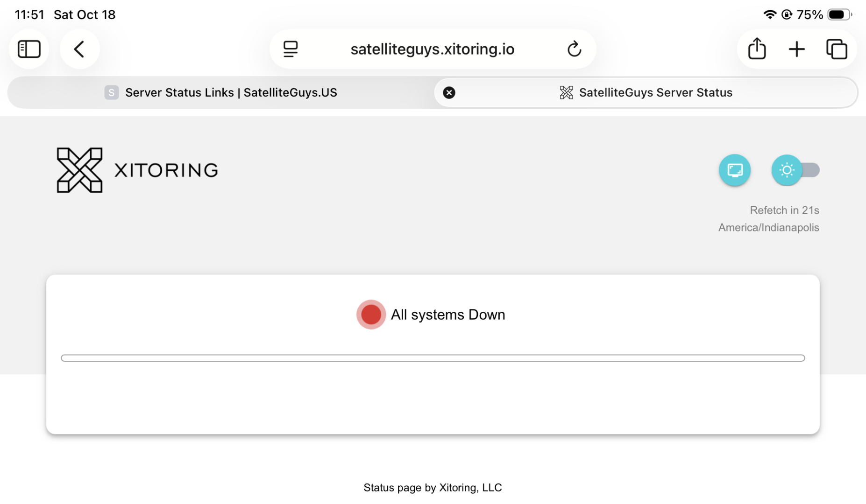Click the Xitoring logo
This screenshot has height=504, width=866.
point(137,170)
